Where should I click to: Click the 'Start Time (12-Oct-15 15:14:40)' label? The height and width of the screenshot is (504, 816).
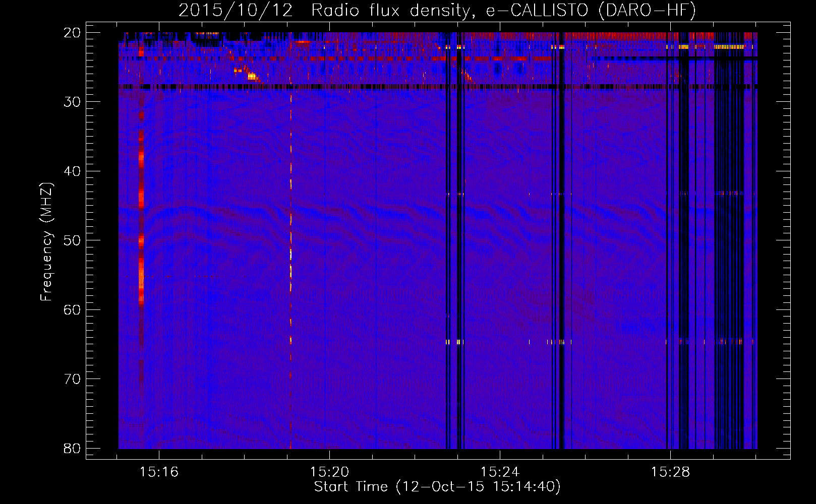click(x=437, y=487)
